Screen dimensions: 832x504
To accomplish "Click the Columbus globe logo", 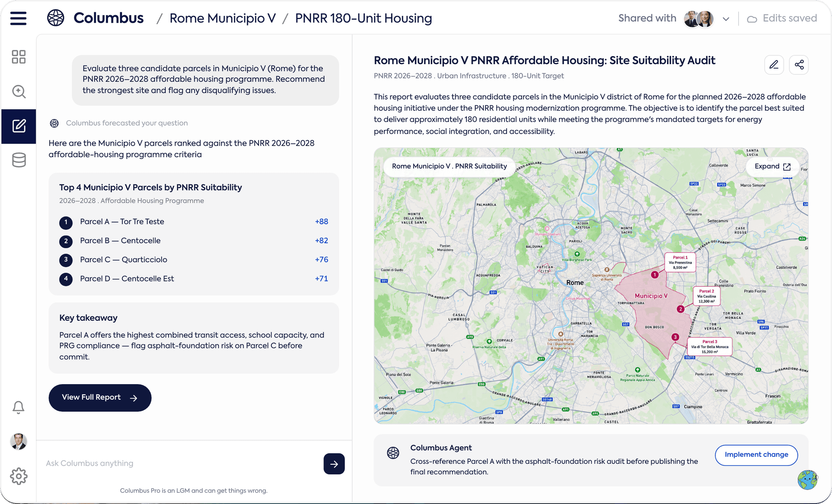I will tap(56, 18).
